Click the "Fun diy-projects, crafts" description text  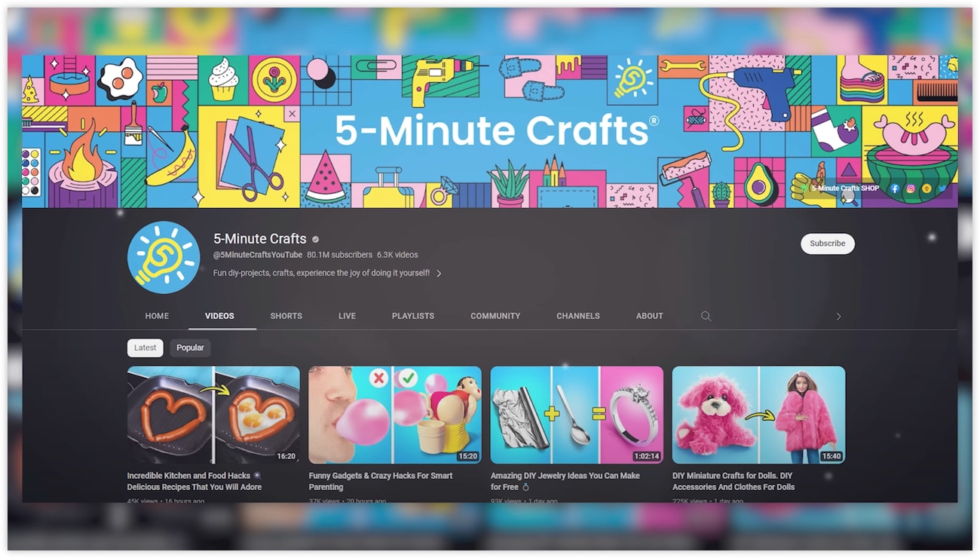coord(322,273)
